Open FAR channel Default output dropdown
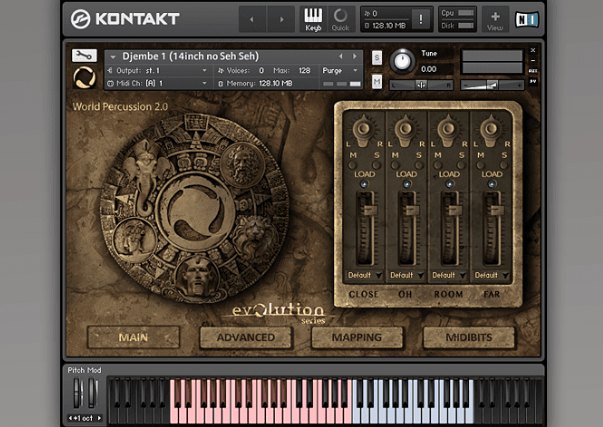Viewport: 603px width, 427px height. point(492,275)
